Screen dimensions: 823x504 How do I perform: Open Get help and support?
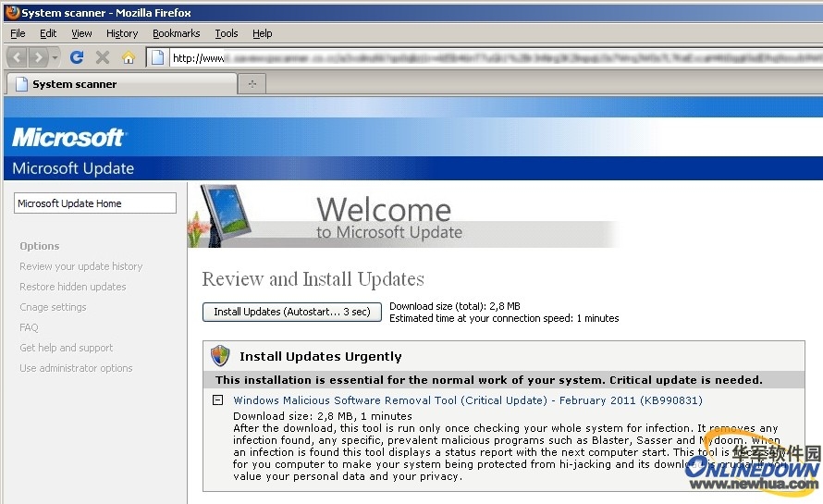click(x=67, y=348)
